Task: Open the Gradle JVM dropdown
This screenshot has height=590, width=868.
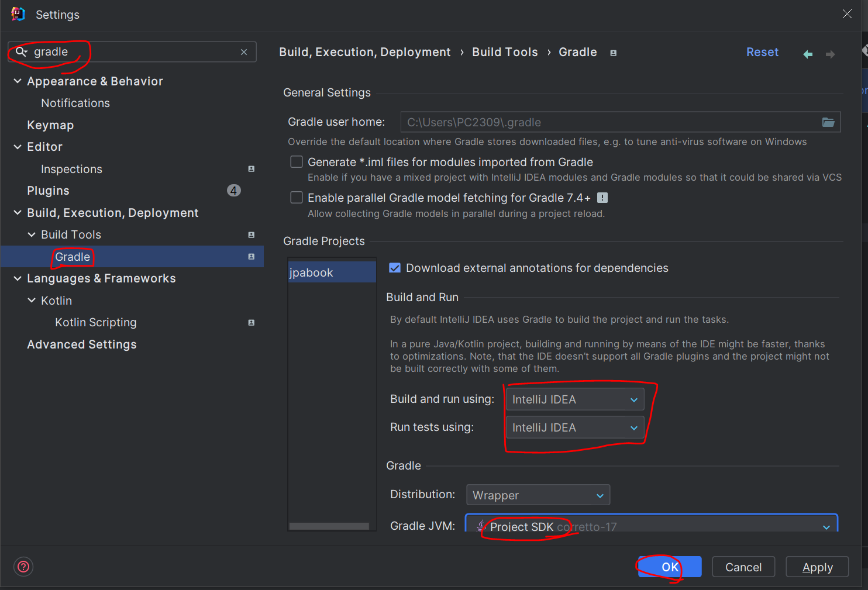Action: click(x=652, y=523)
